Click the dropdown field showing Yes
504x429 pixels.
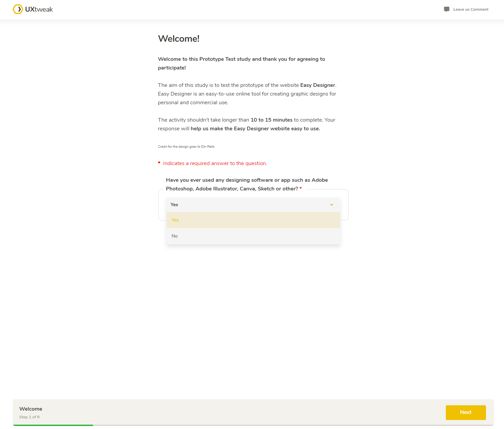click(253, 205)
